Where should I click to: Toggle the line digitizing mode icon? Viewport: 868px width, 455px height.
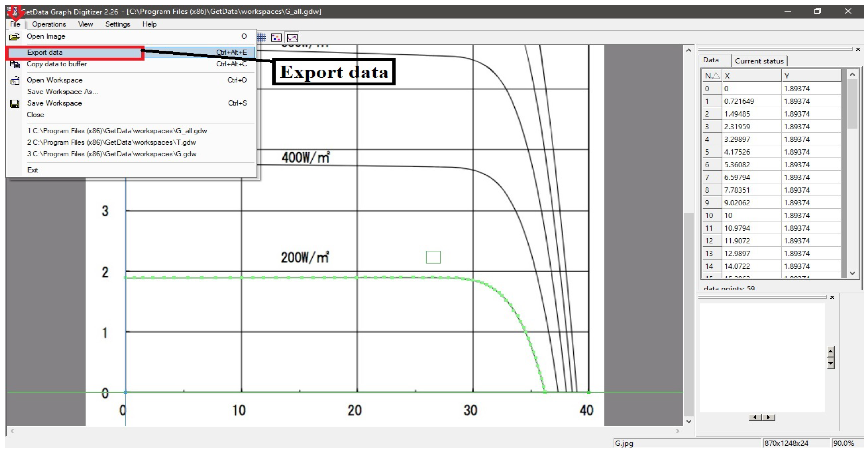point(292,37)
